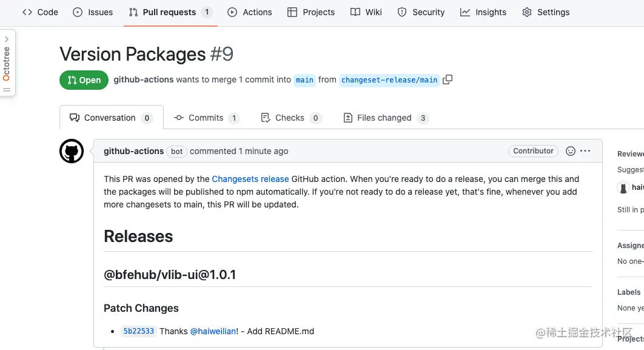The width and height of the screenshot is (644, 350).
Task: Click the github-actions avatar image
Action: point(72,151)
